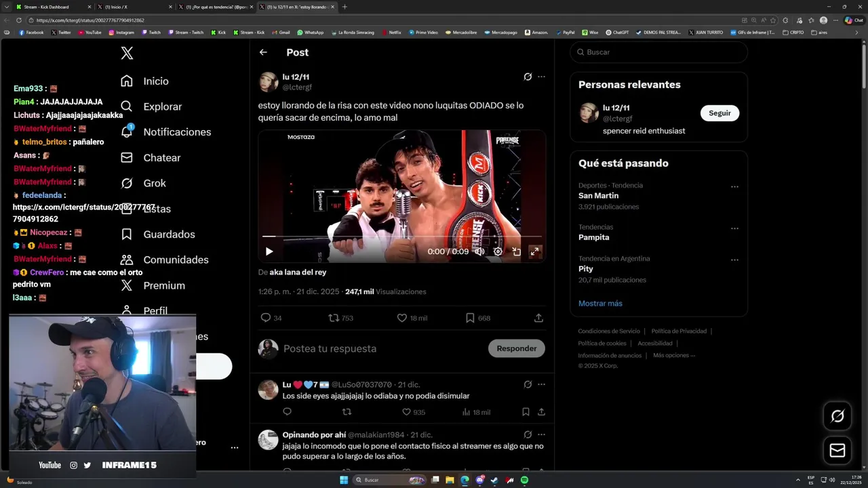Viewport: 868px width, 488px height.
Task: Mute the video sound
Action: 479,251
